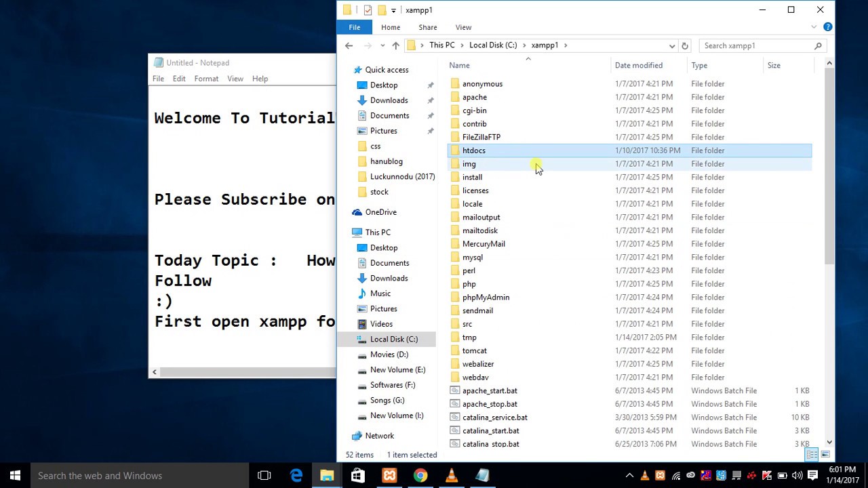
Task: Expand the address bar history dropdown
Action: pos(672,45)
